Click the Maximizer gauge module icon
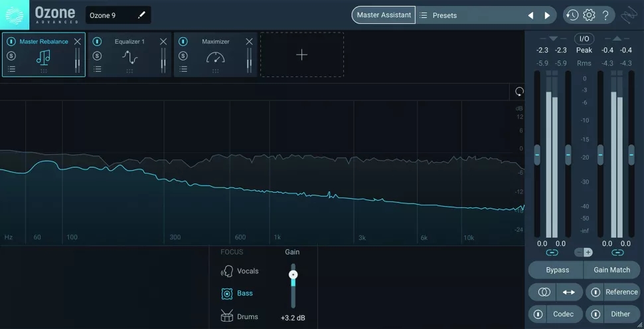The width and height of the screenshot is (644, 329). coord(215,58)
